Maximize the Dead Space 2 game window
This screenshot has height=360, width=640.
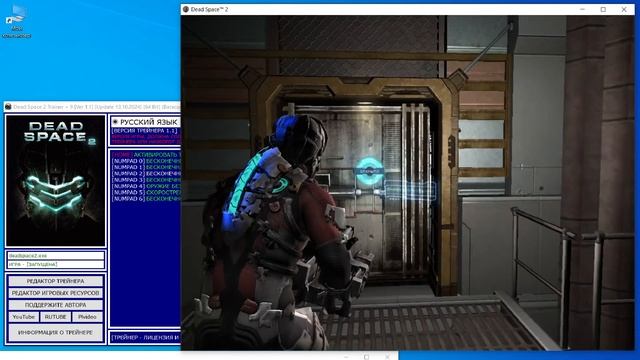(603, 9)
